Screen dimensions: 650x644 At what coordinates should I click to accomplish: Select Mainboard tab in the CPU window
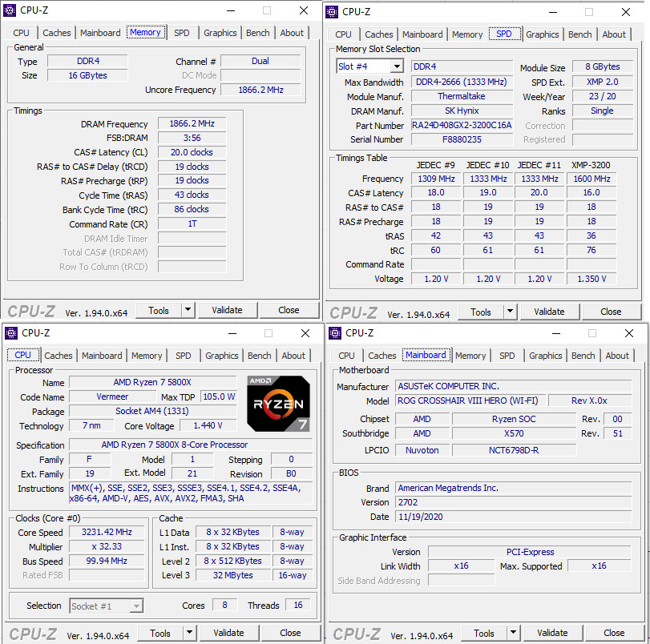coord(102,356)
